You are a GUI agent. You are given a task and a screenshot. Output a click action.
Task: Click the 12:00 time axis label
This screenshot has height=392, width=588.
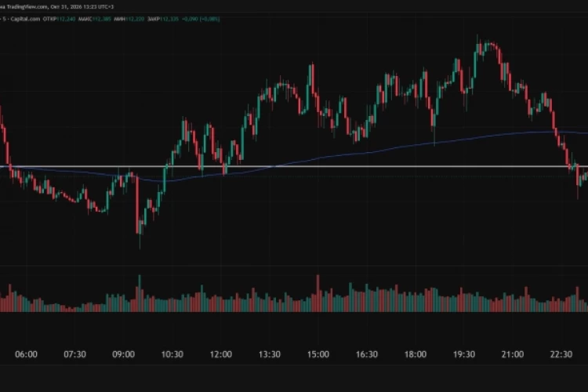220,354
